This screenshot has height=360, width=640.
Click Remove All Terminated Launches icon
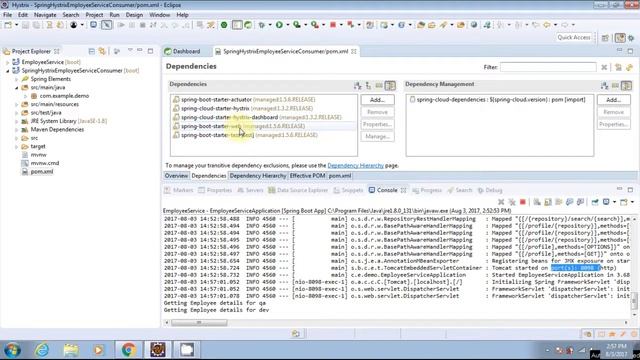coord(512,202)
